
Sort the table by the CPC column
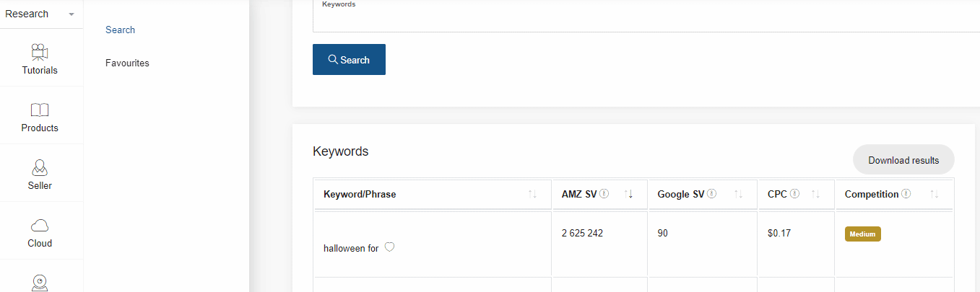coord(815,194)
